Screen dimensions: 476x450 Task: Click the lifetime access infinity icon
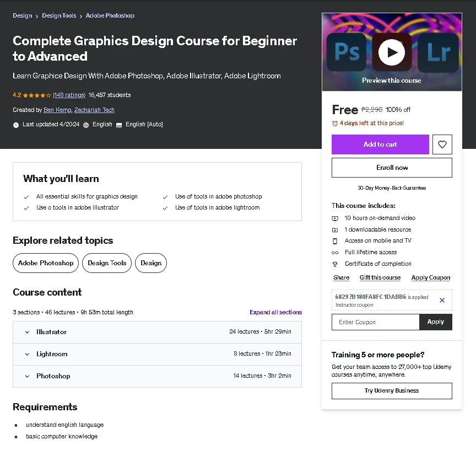click(335, 253)
